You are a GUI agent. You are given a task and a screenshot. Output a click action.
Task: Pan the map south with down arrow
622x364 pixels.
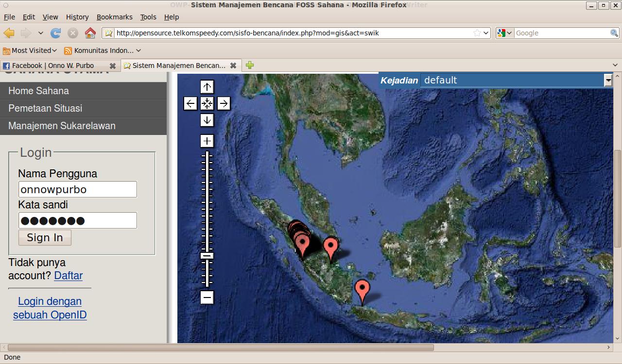(207, 120)
